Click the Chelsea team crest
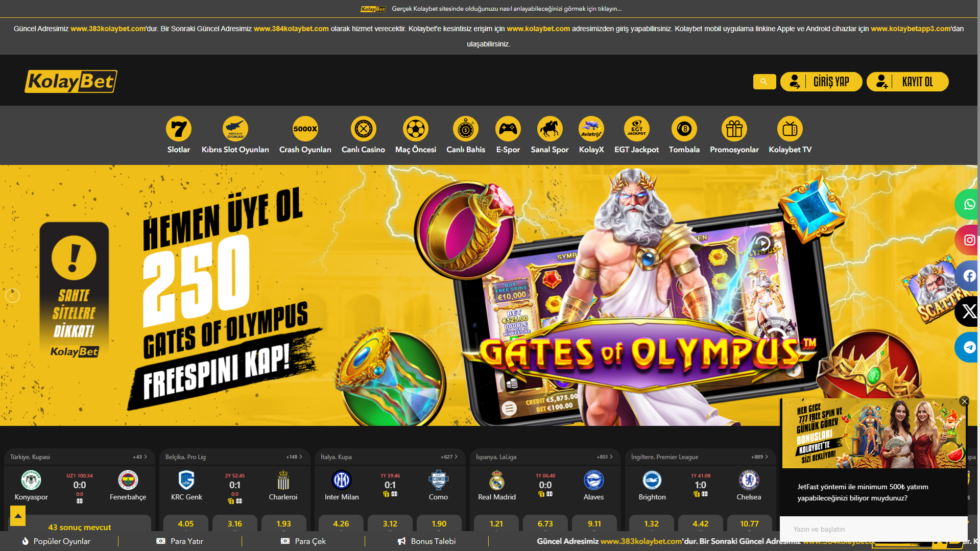The image size is (980, 551). [x=749, y=480]
